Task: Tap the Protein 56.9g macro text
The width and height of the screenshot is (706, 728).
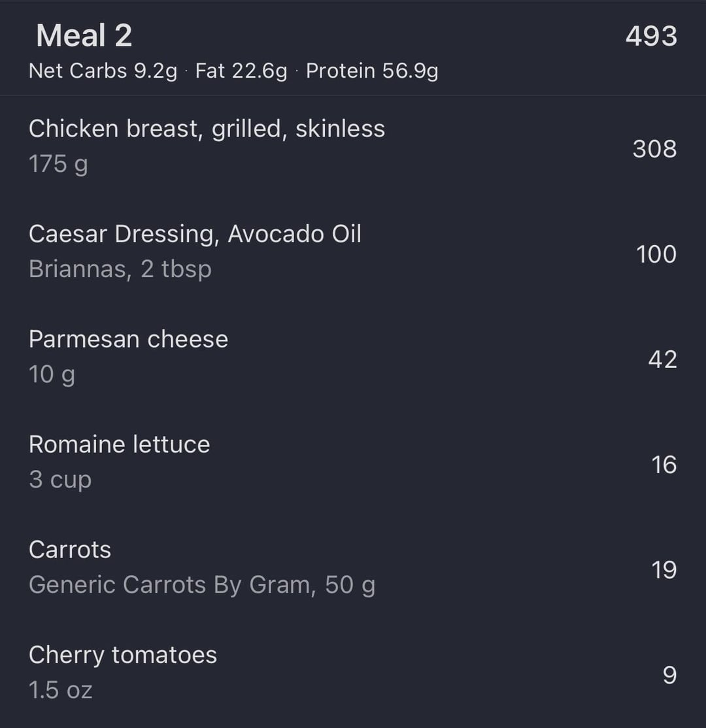Action: click(372, 71)
